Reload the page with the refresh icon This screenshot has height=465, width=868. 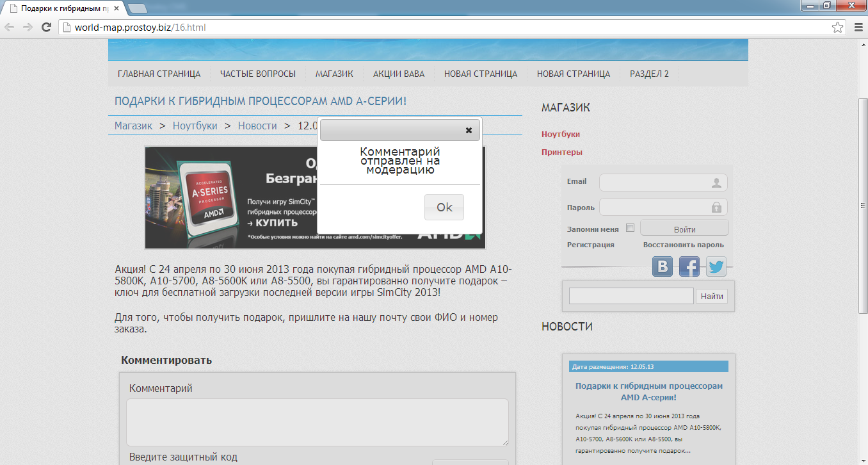46,27
